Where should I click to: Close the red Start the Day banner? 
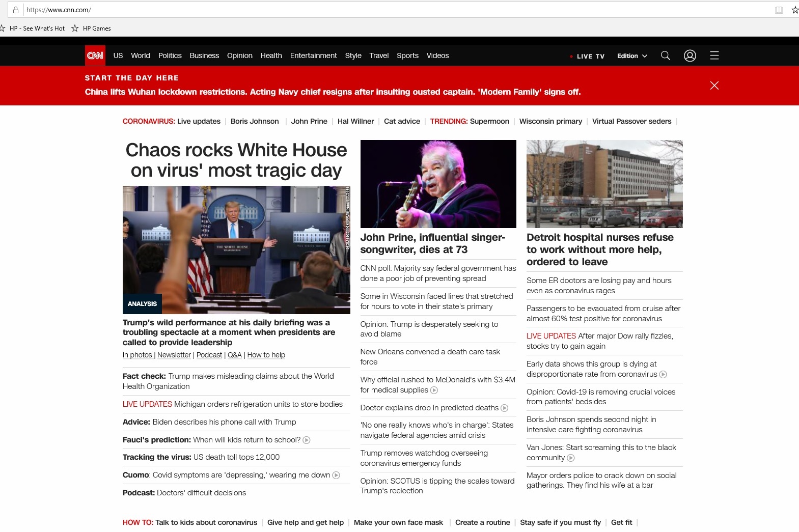[x=714, y=86]
